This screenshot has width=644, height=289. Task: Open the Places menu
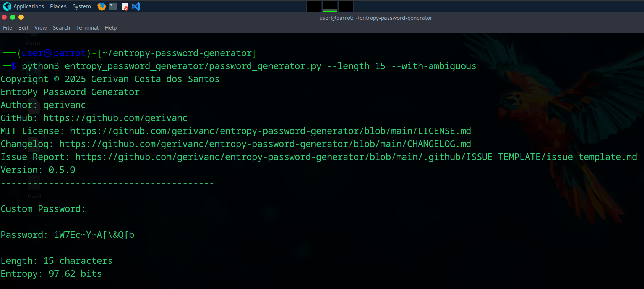(x=58, y=6)
